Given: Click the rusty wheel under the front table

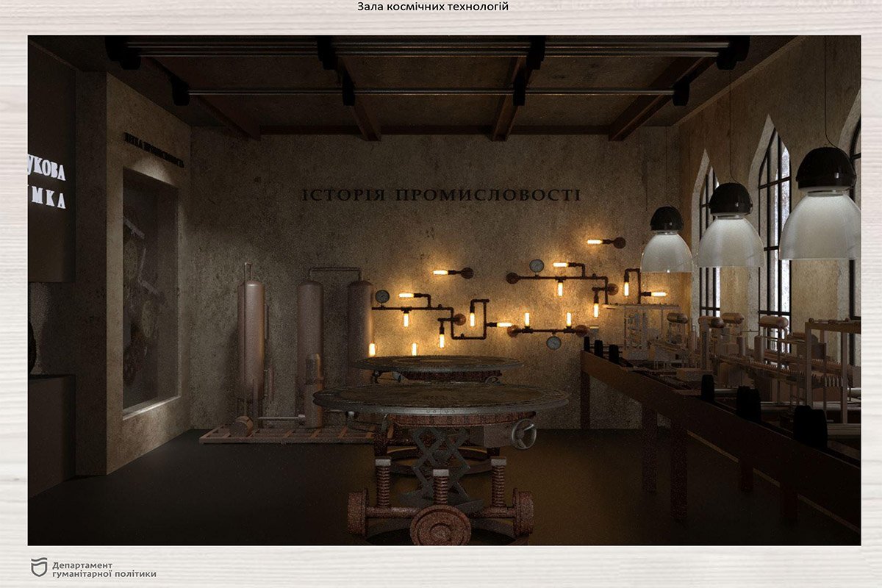Looking at the screenshot, I should click(x=440, y=526).
